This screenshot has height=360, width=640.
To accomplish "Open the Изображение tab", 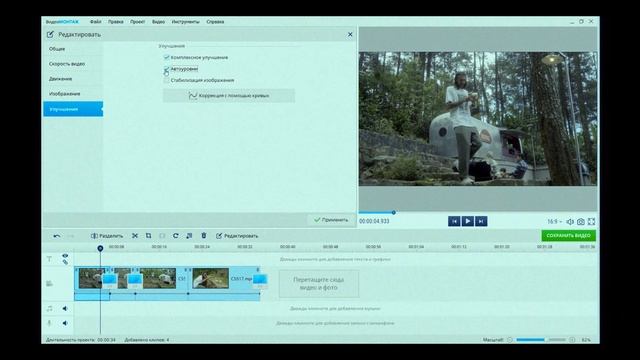I will coord(73,94).
